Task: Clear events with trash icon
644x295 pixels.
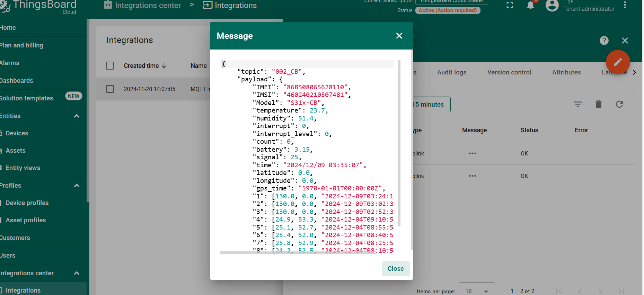Action: tap(599, 104)
